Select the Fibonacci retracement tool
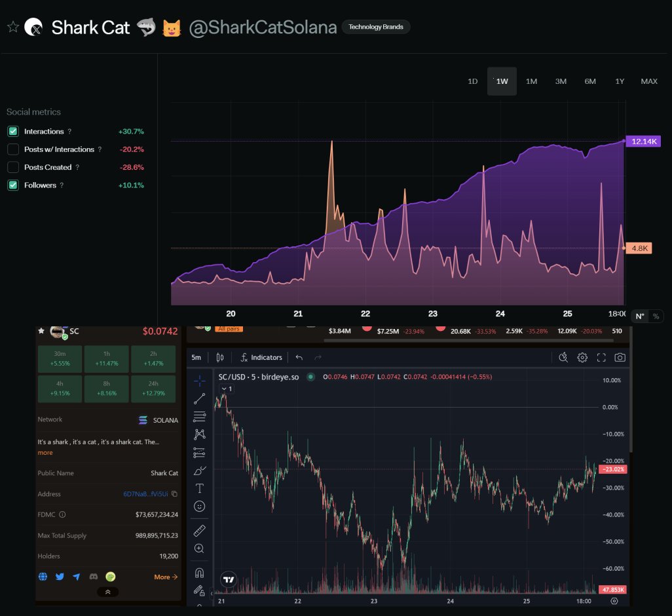Screen dimensions: 672x616 point(200,416)
